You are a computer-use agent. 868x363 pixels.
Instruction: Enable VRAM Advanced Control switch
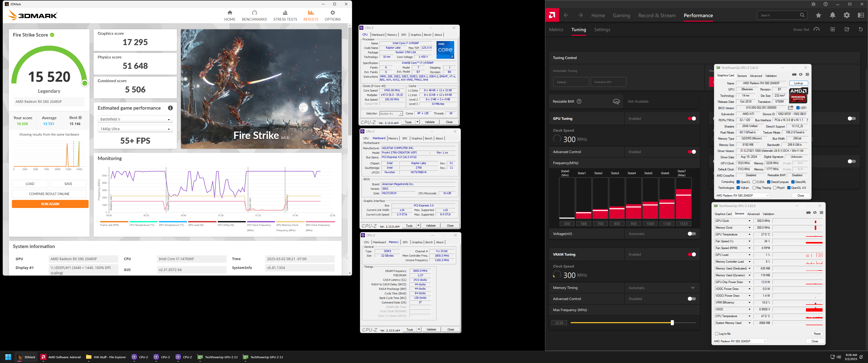coord(692,299)
